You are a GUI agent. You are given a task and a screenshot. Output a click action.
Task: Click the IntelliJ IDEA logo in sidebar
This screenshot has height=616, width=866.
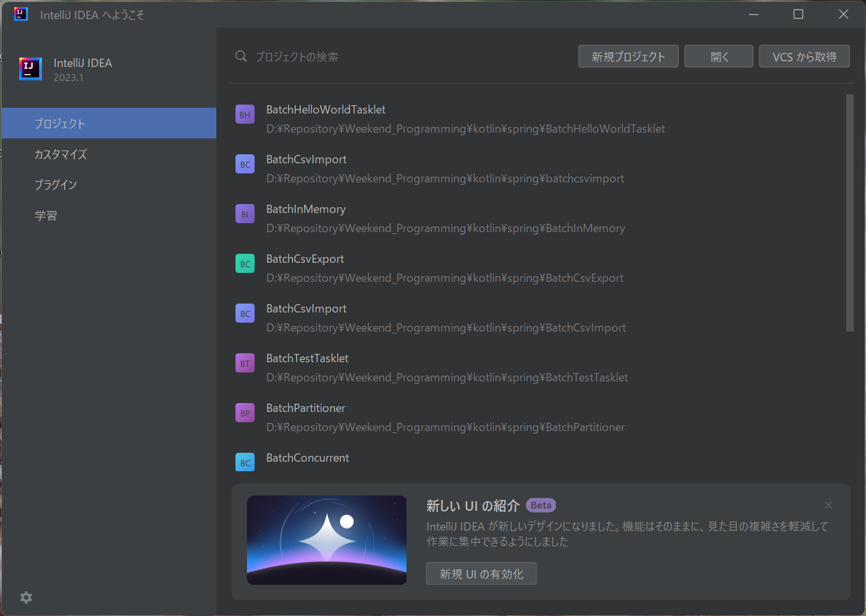coord(31,69)
